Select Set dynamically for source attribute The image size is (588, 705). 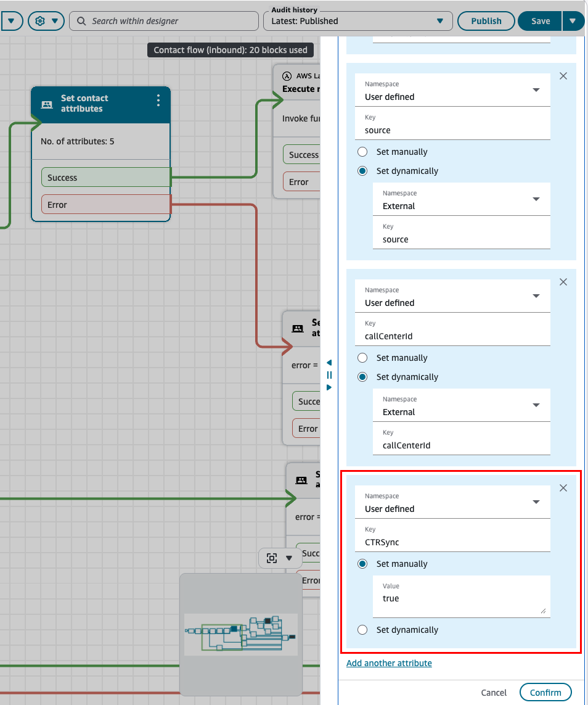pos(362,171)
